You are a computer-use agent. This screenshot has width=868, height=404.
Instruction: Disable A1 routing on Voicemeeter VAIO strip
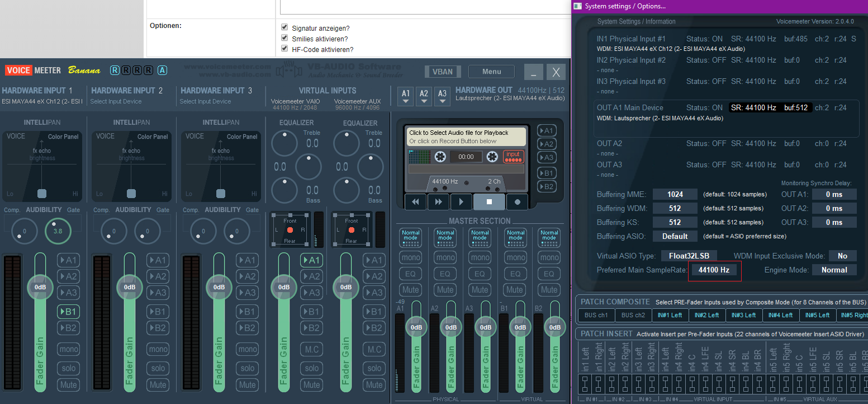pyautogui.click(x=311, y=260)
